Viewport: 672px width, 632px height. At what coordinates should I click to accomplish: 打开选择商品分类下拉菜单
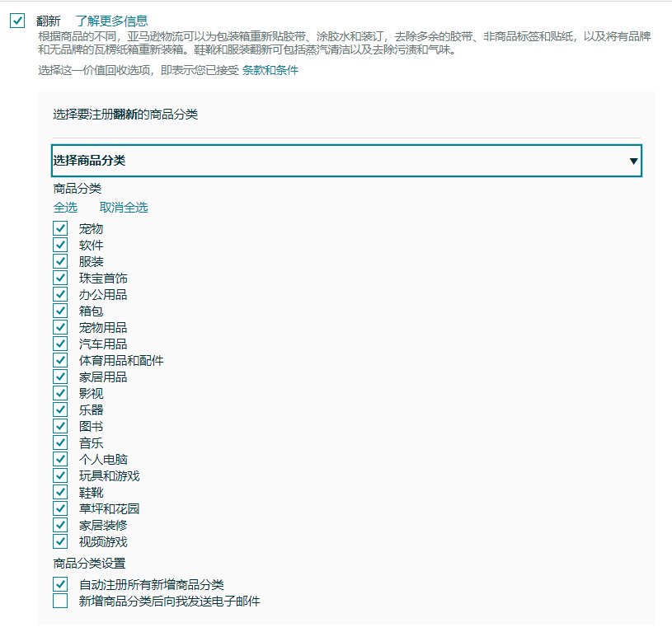point(635,161)
